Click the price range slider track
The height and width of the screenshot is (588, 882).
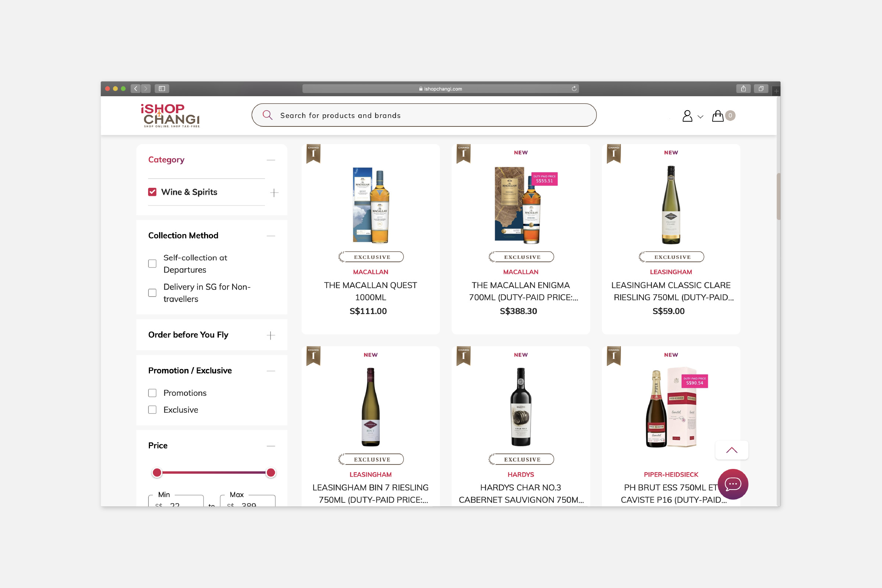coord(214,473)
